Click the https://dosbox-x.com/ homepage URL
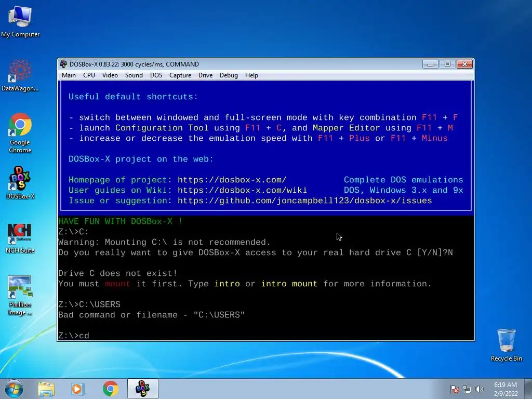 [232, 180]
